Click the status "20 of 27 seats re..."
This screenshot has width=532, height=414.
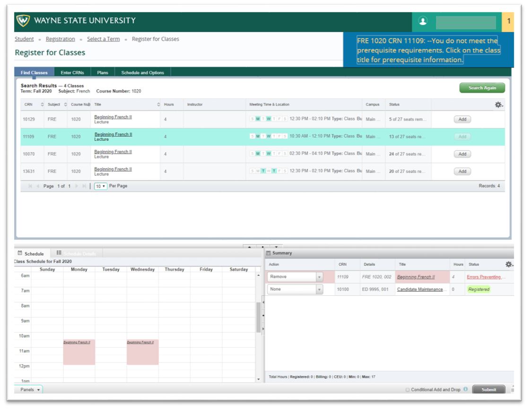(x=407, y=171)
